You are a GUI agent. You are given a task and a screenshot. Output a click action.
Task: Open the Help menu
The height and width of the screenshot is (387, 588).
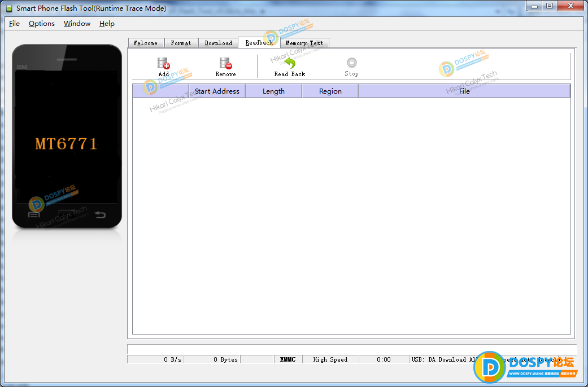[107, 24]
